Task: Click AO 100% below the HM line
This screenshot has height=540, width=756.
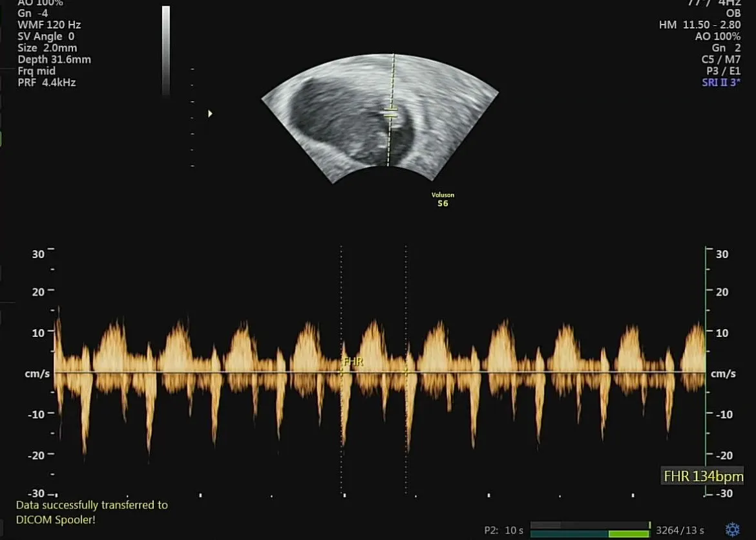Action: (x=718, y=36)
